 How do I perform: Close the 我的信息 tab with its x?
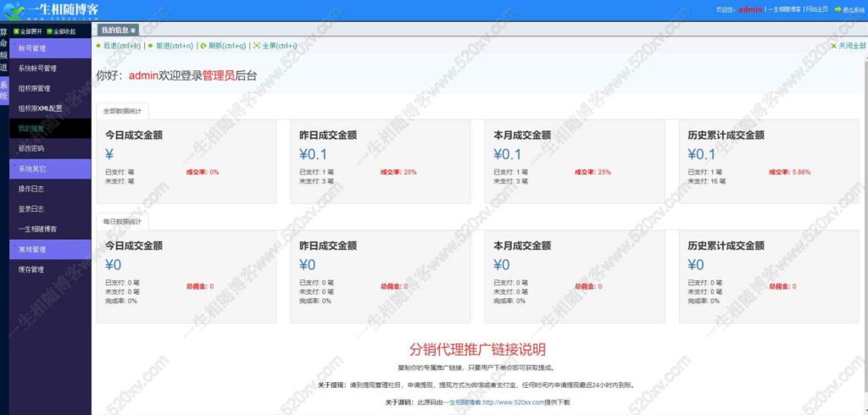[133, 30]
